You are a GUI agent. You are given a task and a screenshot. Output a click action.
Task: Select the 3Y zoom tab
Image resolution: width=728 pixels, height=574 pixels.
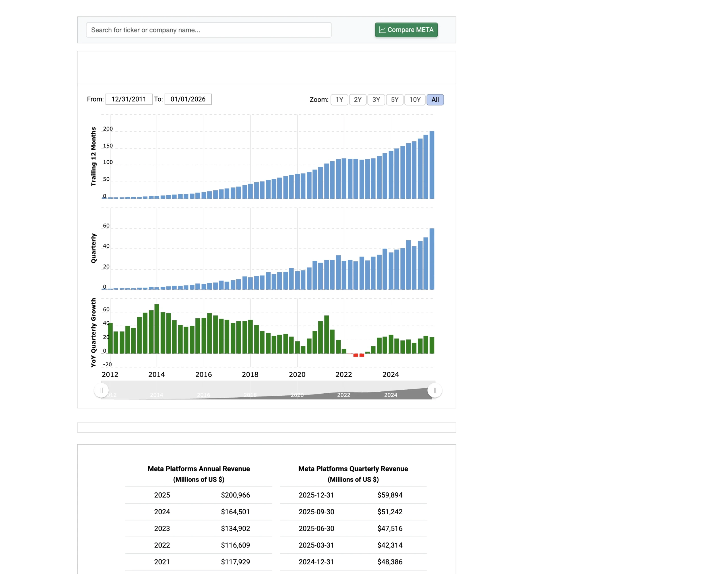(376, 100)
